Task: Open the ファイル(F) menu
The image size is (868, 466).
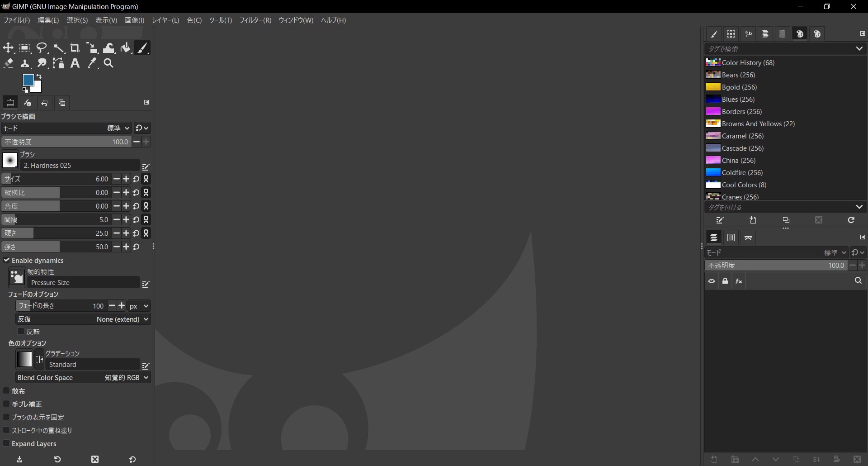Action: click(17, 20)
